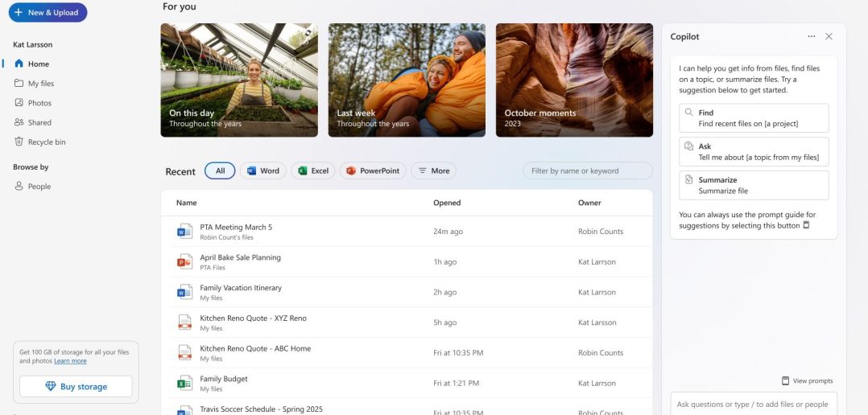Filter recent files by PowerPoint

(372, 171)
